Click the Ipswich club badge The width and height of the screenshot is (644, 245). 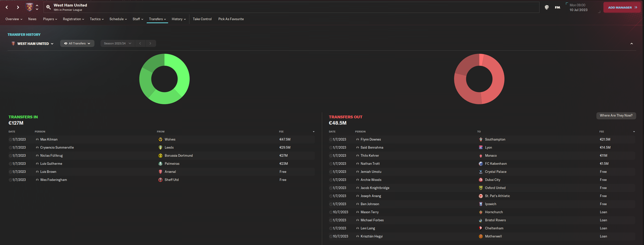click(480, 204)
